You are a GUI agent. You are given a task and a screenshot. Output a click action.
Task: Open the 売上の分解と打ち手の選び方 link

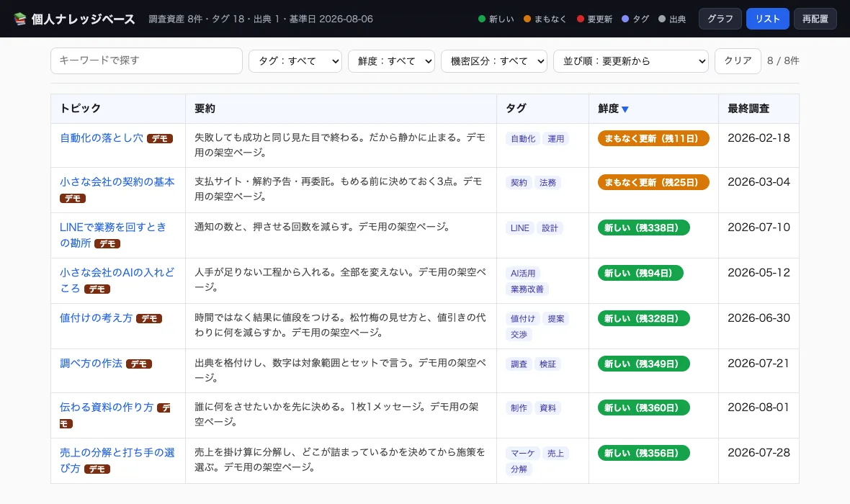click(117, 460)
